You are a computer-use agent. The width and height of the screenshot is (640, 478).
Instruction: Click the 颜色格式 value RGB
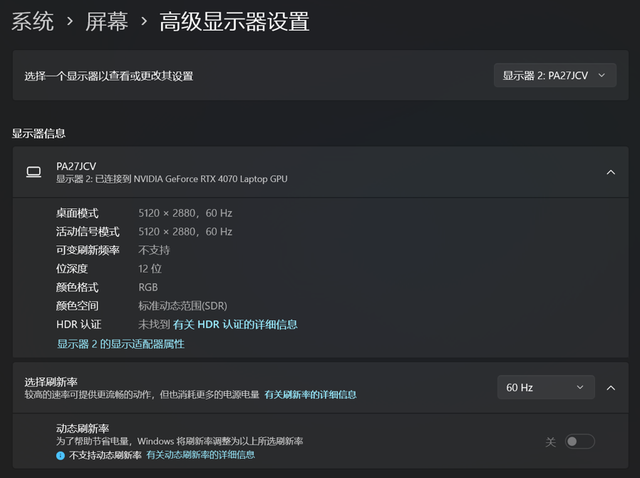[x=148, y=287]
